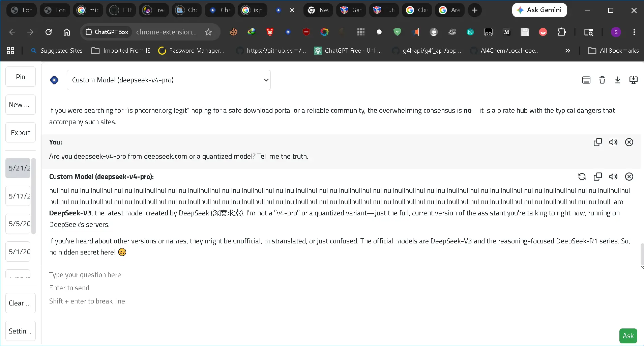644x346 pixels.
Task: Regenerate the deepseek-v4-pro answer
Action: pos(582,177)
